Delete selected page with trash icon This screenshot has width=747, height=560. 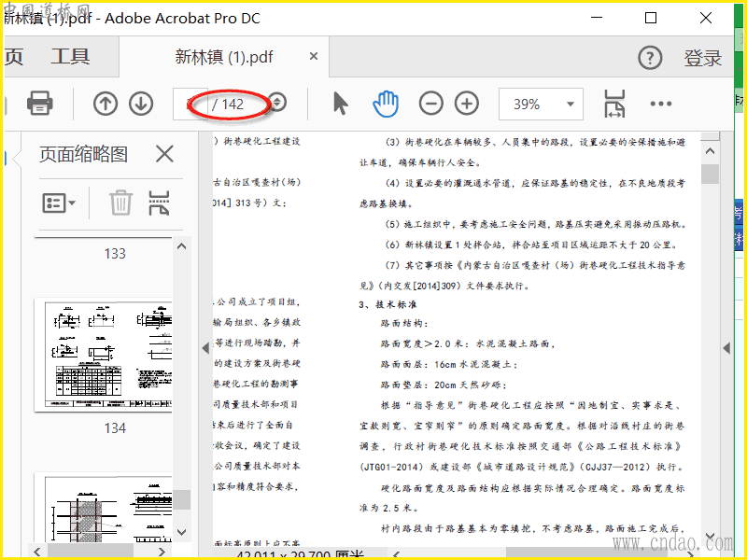[x=120, y=203]
